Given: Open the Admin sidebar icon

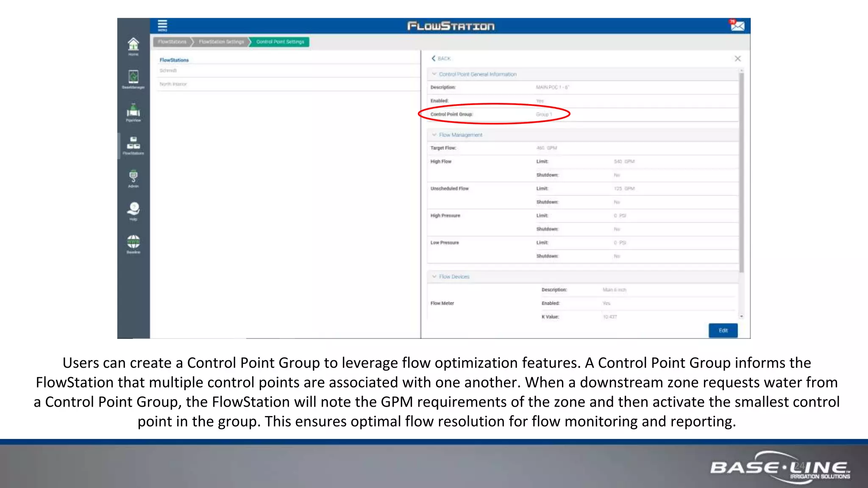Looking at the screenshot, I should coord(134,179).
